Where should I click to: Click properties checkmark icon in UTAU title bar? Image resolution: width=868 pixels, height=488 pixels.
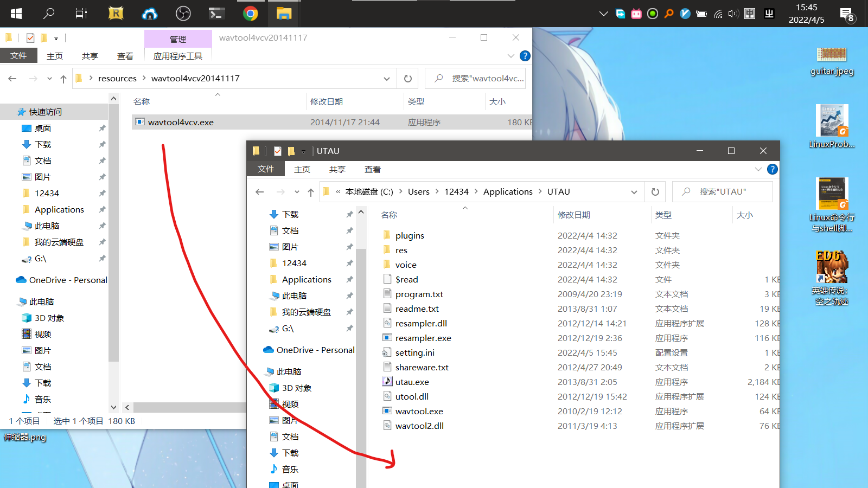[x=278, y=151]
